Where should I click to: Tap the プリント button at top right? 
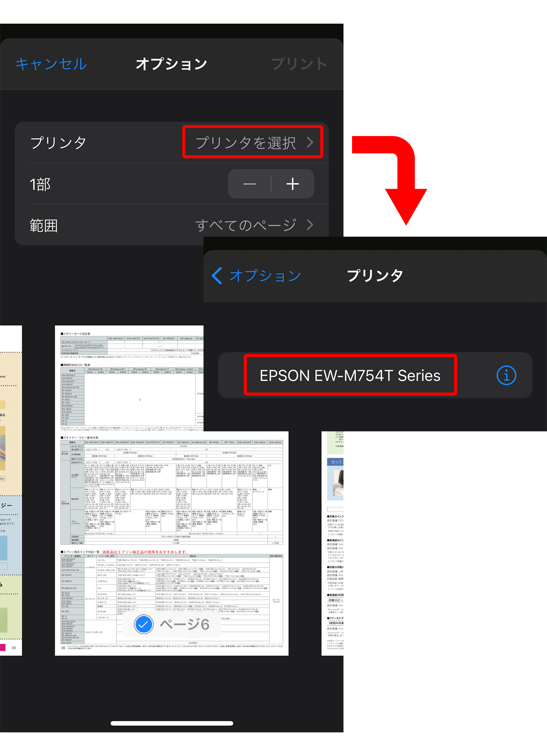coord(299,64)
